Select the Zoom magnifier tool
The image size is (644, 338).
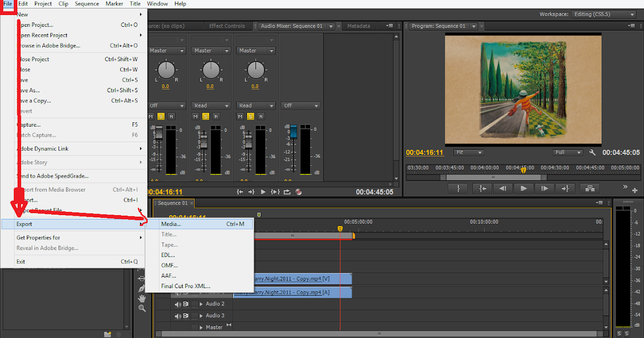(142, 308)
